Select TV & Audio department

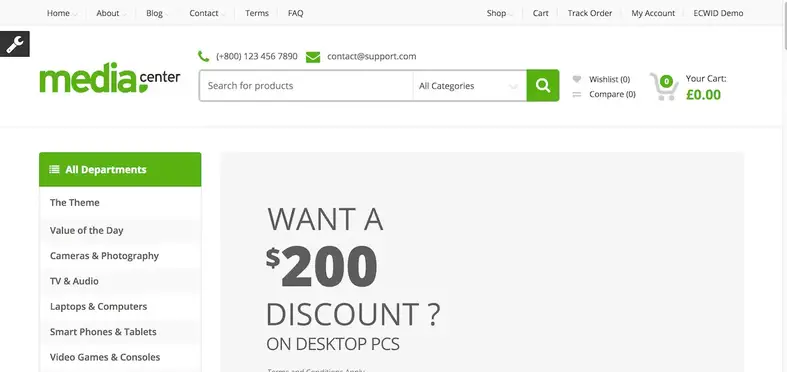pos(74,281)
